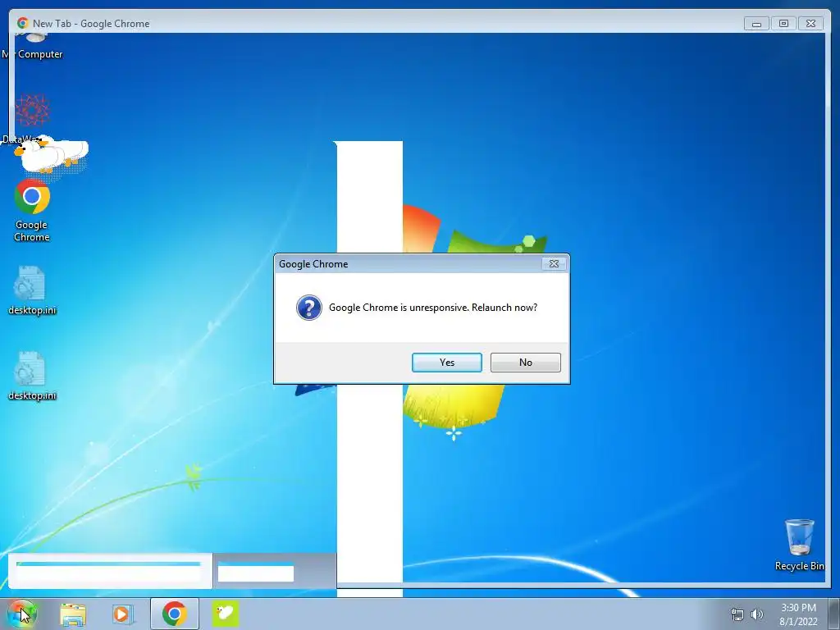Maximize the New Tab Chrome window

[783, 24]
